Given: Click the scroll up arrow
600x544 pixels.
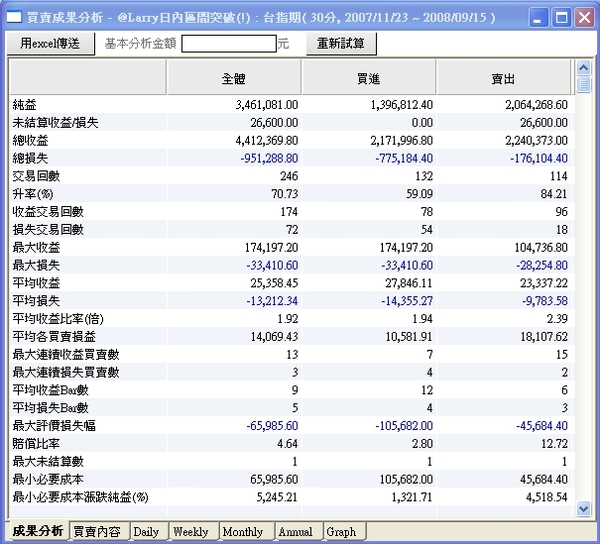Looking at the screenshot, I should [584, 68].
